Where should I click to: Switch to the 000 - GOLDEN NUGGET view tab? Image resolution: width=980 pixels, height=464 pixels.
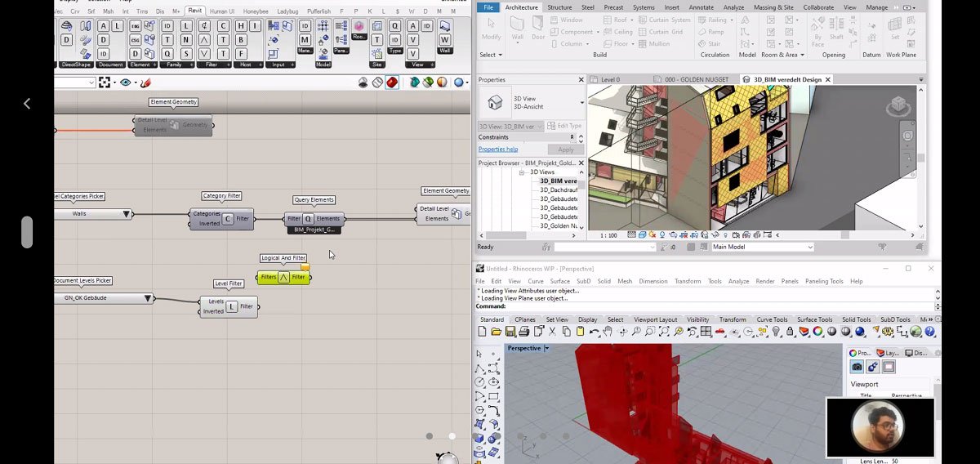695,79
